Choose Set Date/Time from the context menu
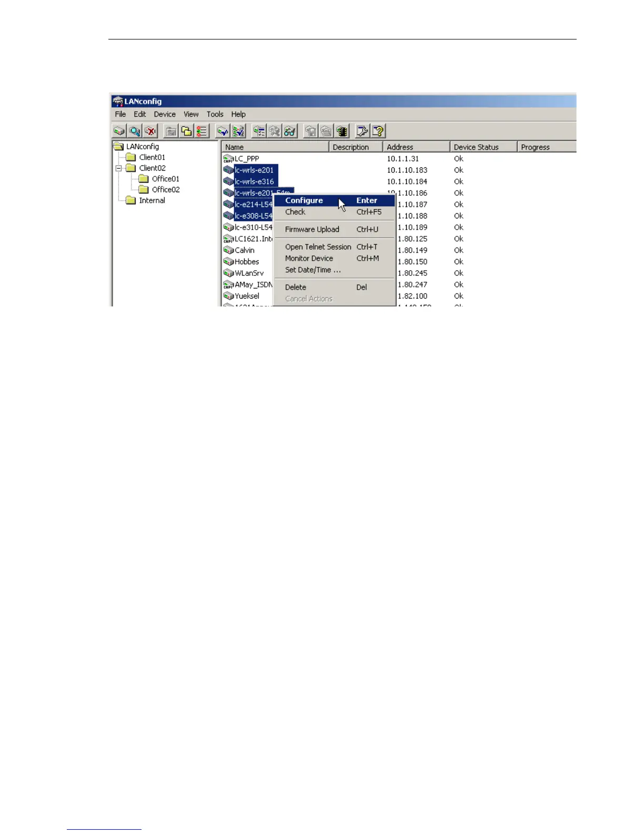Image resolution: width=644 pixels, height=834 pixels. (x=335, y=270)
